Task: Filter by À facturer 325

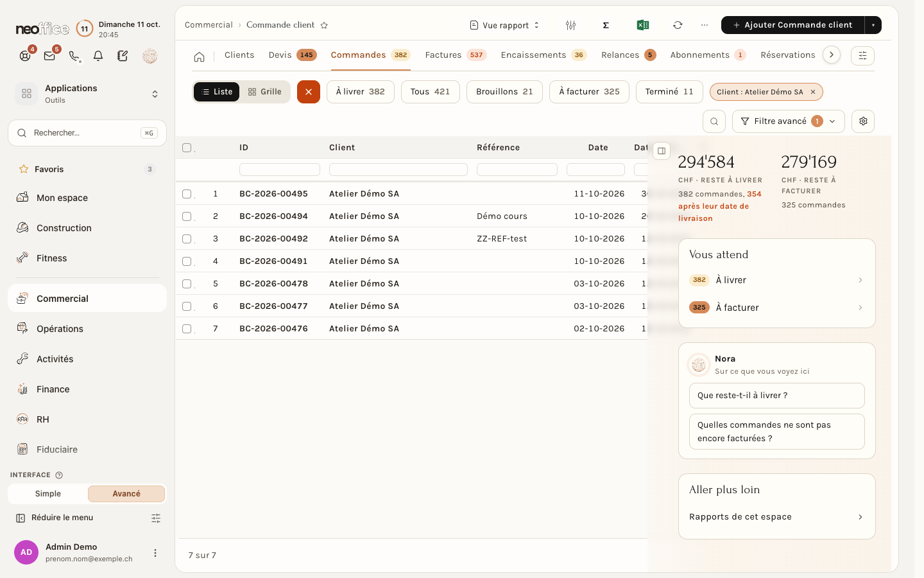Action: click(x=589, y=92)
